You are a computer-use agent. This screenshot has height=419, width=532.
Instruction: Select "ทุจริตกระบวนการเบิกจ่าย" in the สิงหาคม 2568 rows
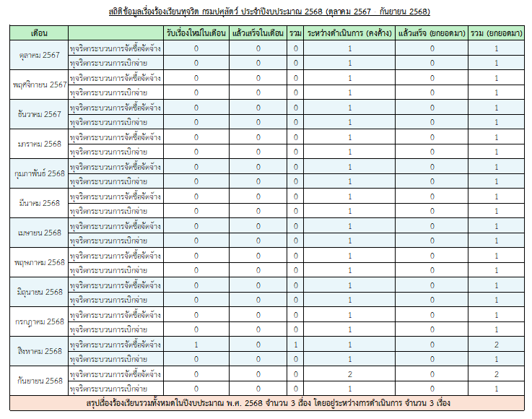tap(115, 359)
